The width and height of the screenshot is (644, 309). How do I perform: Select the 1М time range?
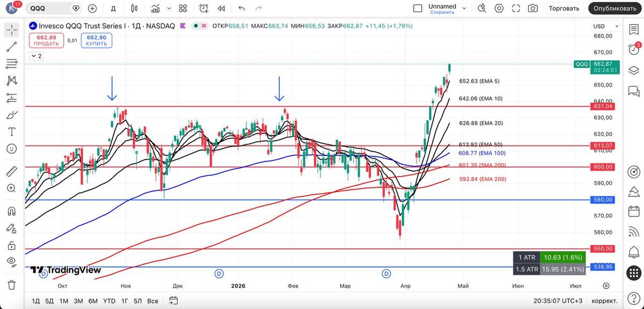64,301
